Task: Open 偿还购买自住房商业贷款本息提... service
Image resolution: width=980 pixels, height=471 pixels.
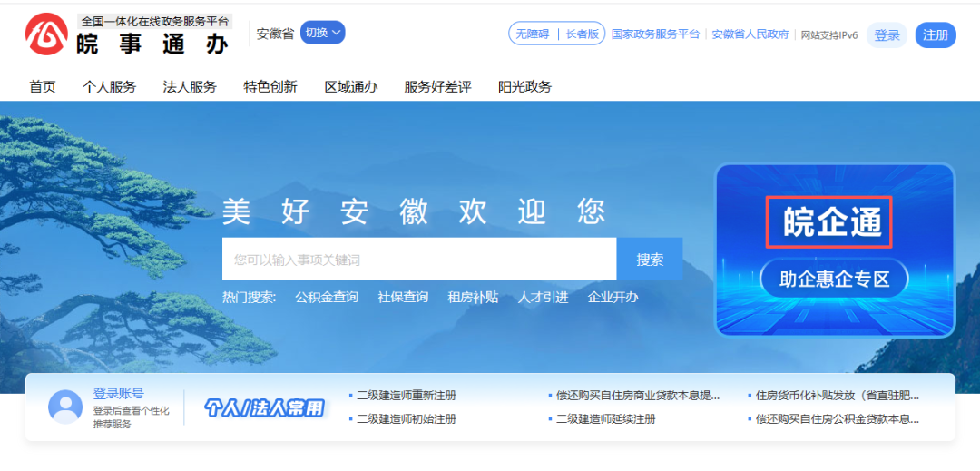Action: tap(638, 396)
